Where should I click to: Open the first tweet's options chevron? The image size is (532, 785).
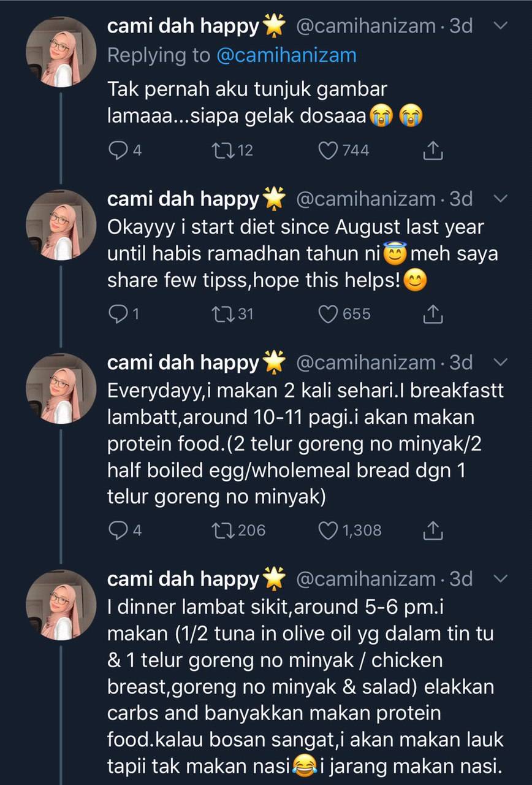click(x=501, y=26)
